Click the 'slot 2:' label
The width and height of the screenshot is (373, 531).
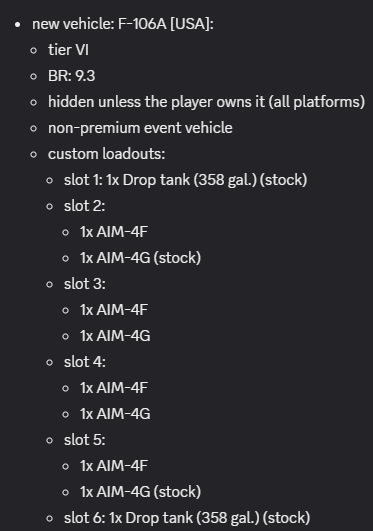84,206
